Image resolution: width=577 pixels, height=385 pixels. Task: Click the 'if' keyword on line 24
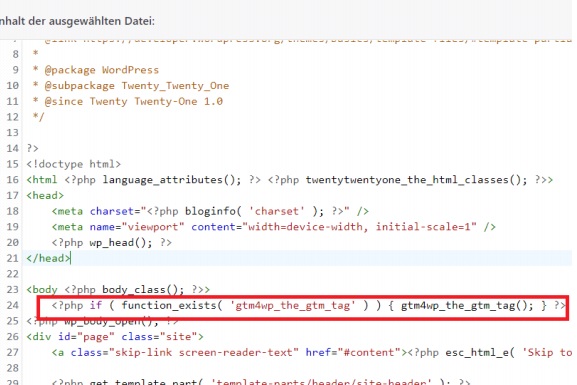[x=96, y=305]
